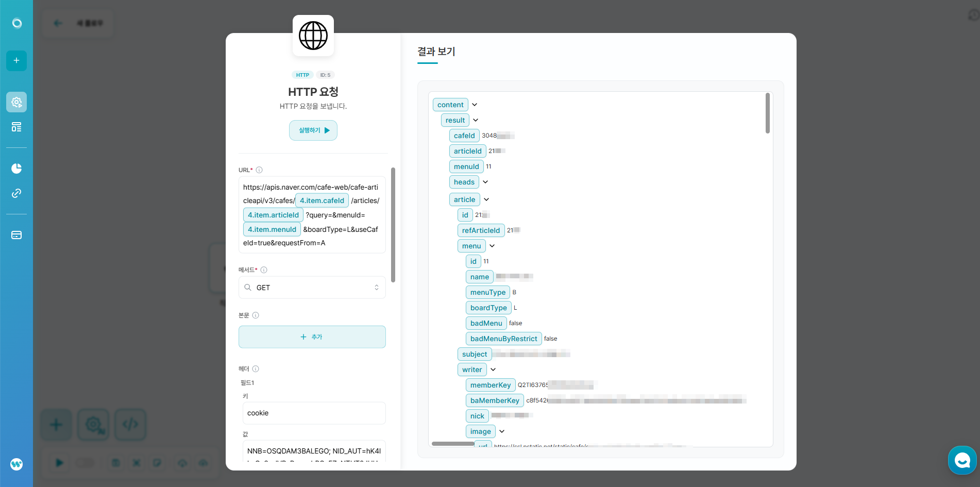Select the badMenuByRestrict key tag
Screen dimensions: 980x487
(x=503, y=339)
